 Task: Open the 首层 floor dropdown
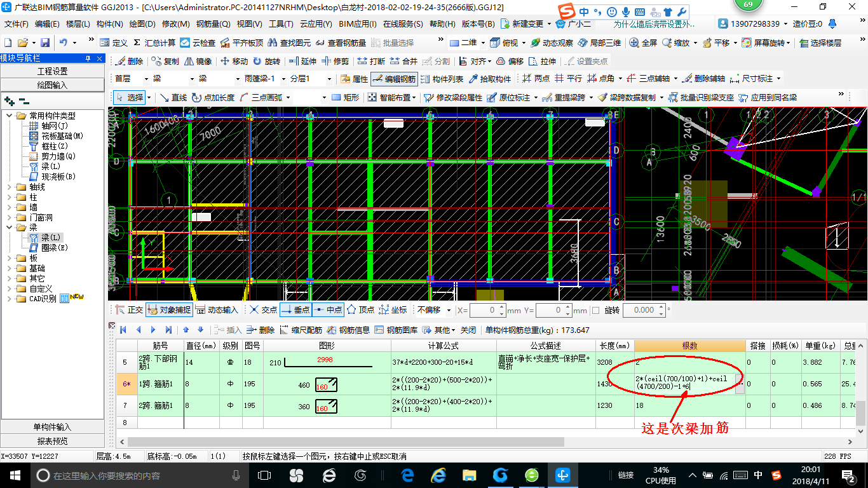click(147, 79)
